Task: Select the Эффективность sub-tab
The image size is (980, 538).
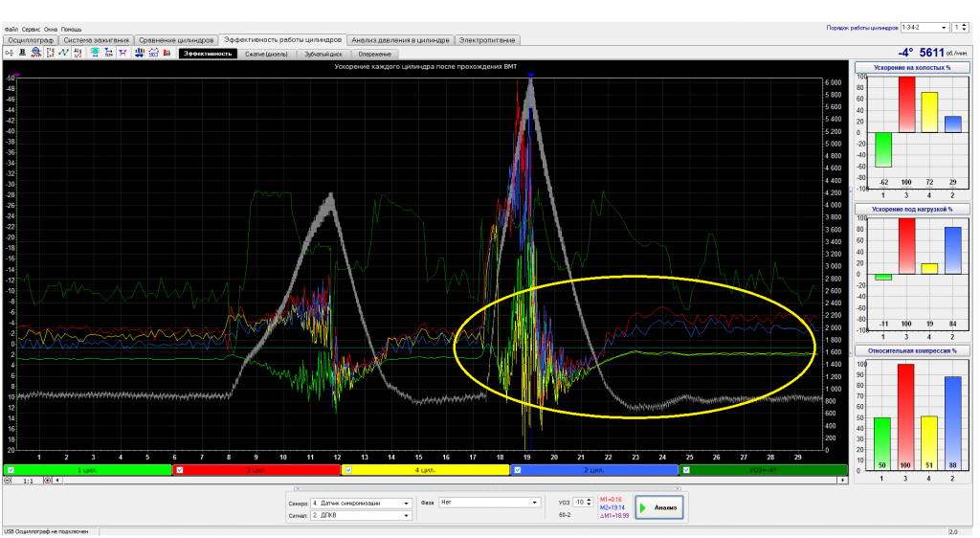Action: pyautogui.click(x=208, y=54)
